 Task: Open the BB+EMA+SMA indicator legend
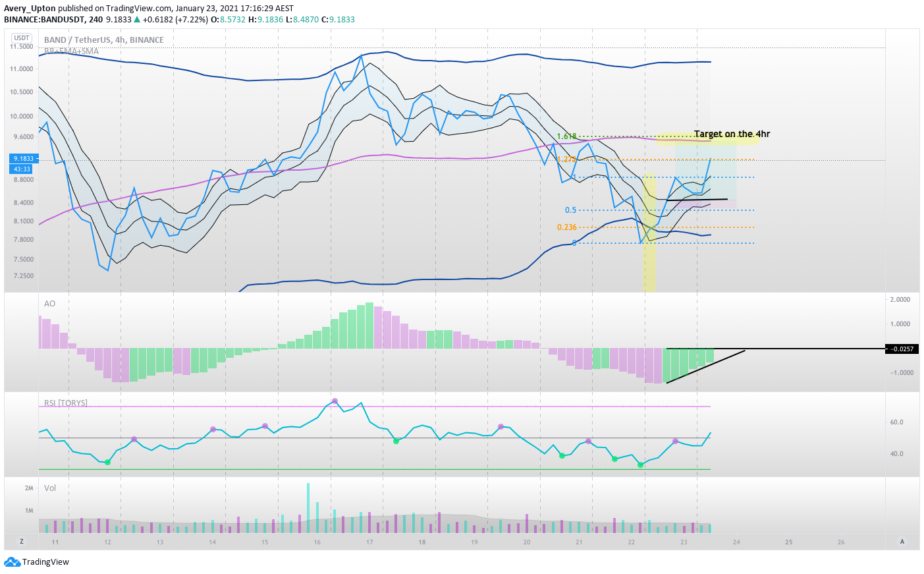pyautogui.click(x=71, y=51)
